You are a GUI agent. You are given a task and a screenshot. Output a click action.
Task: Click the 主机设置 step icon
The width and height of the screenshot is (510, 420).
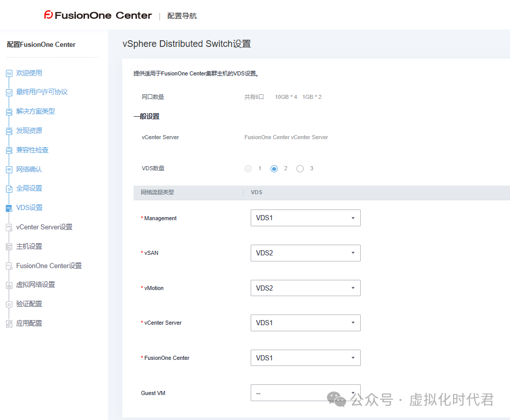pos(9,247)
